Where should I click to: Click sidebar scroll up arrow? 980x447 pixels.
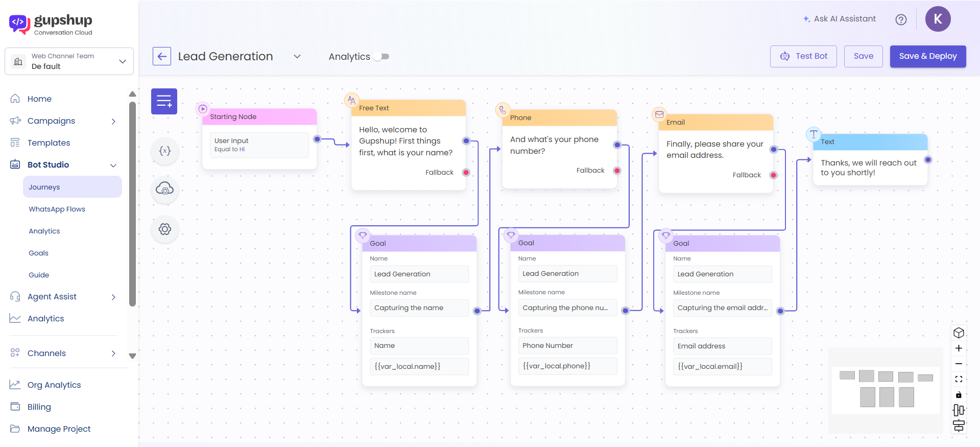132,94
